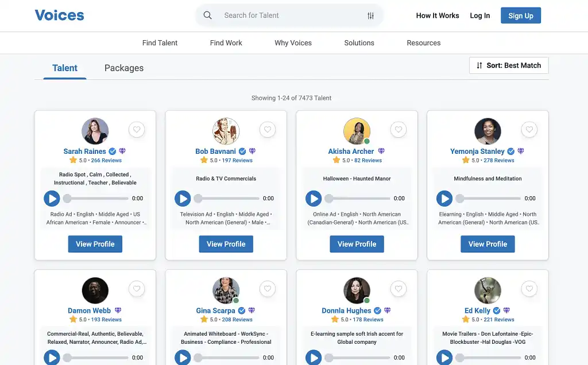Open search filters slider icon

(x=370, y=15)
